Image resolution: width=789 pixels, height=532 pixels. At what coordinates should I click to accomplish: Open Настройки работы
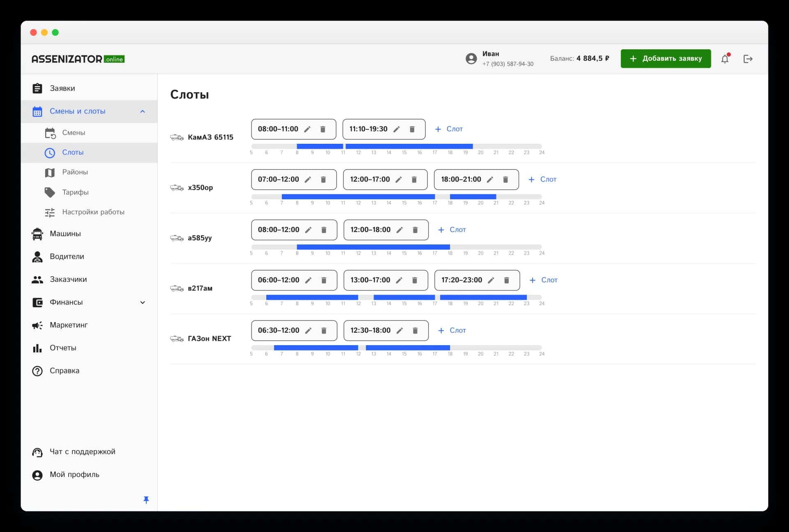point(89,212)
